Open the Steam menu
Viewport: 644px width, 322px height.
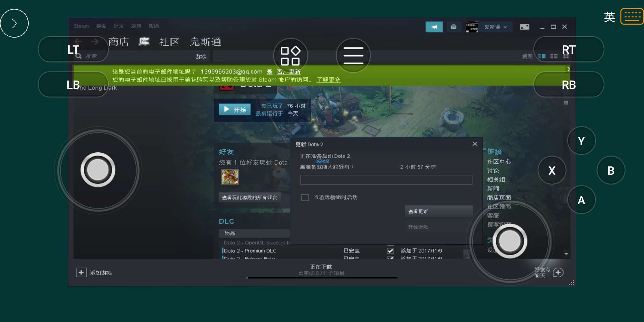click(81, 26)
